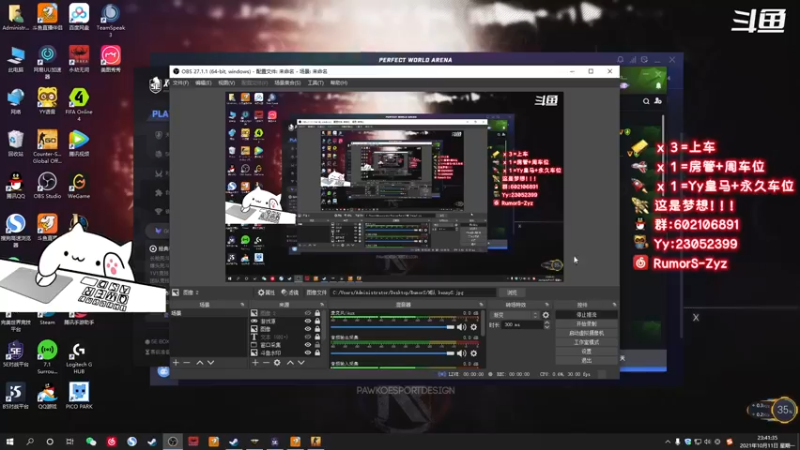Screen dimensions: 800x450
Task: Toggle visibility of 文本 (GDI+) source
Action: tap(308, 337)
